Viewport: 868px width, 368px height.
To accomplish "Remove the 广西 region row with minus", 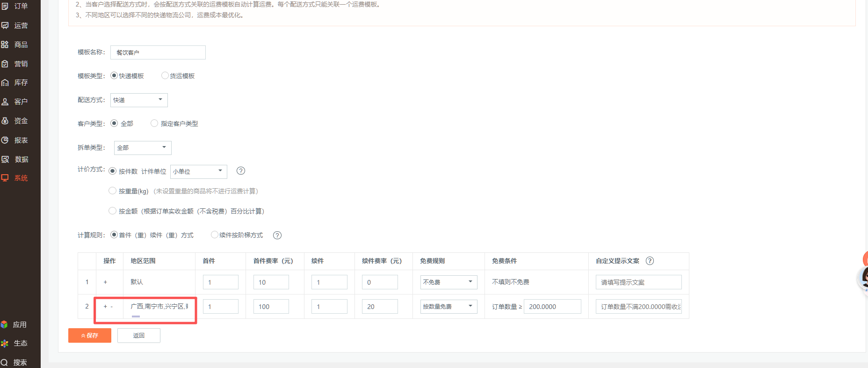I will click(112, 306).
